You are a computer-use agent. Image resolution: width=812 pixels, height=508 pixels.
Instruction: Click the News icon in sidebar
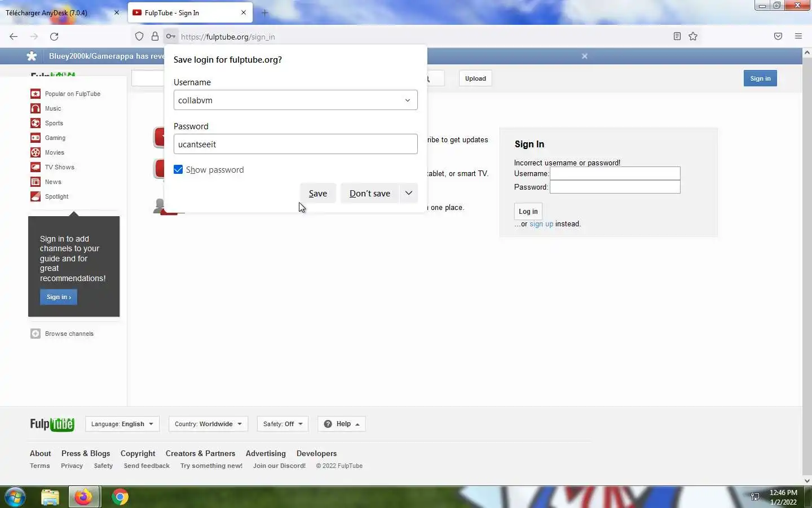(x=36, y=182)
